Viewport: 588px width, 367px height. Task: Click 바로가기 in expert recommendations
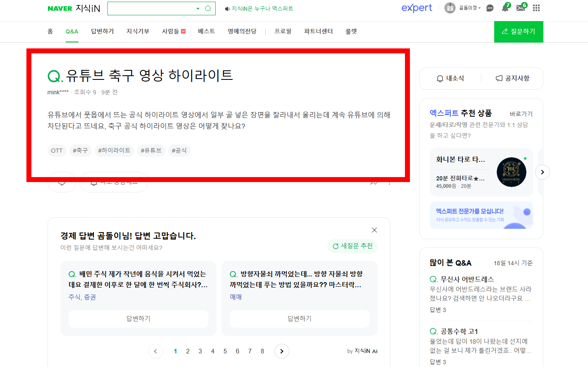click(521, 114)
